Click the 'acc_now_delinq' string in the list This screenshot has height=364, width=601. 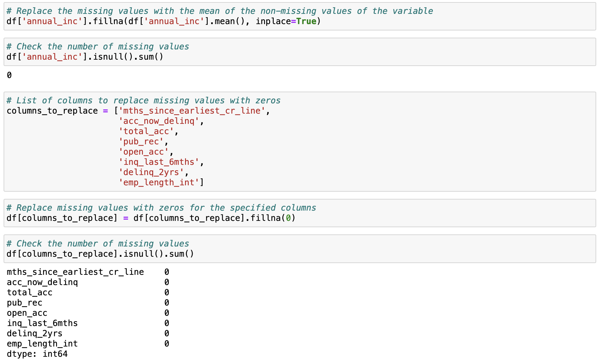[x=159, y=121]
